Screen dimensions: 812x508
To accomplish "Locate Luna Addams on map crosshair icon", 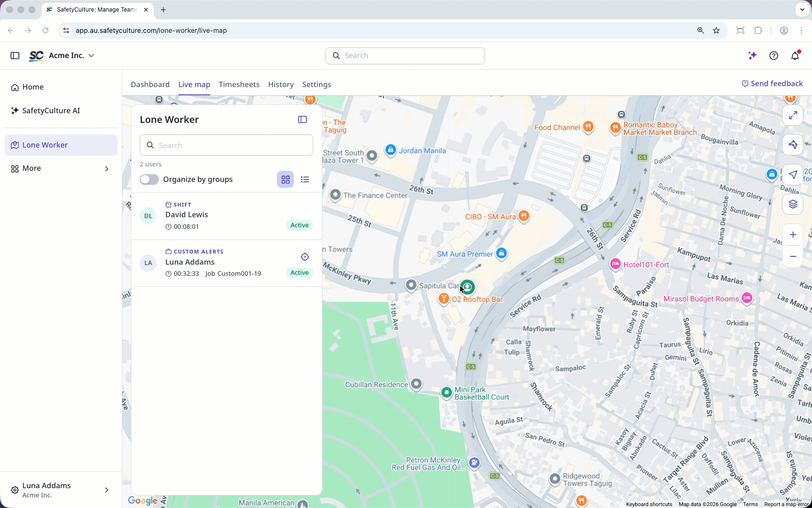I will click(x=305, y=257).
